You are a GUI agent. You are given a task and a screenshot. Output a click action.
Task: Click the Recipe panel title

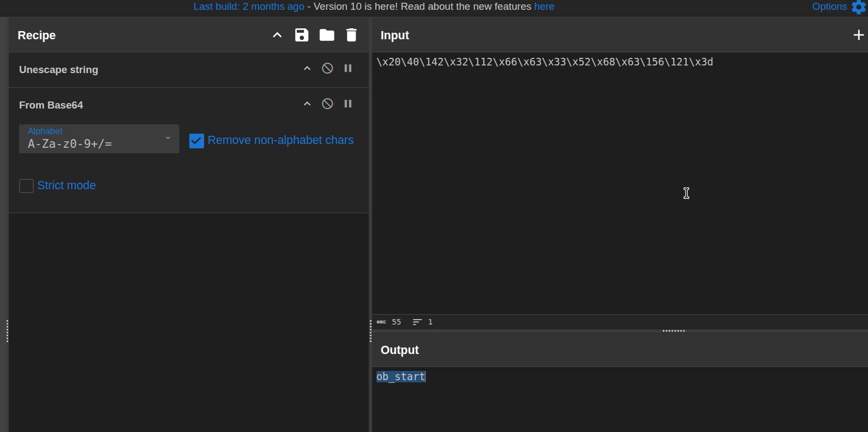pyautogui.click(x=37, y=35)
